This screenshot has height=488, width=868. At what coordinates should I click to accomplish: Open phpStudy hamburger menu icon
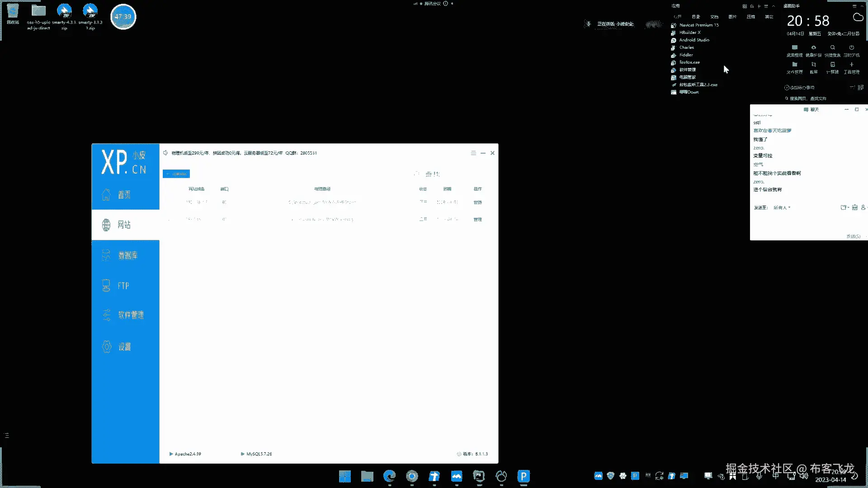pyautogui.click(x=473, y=153)
